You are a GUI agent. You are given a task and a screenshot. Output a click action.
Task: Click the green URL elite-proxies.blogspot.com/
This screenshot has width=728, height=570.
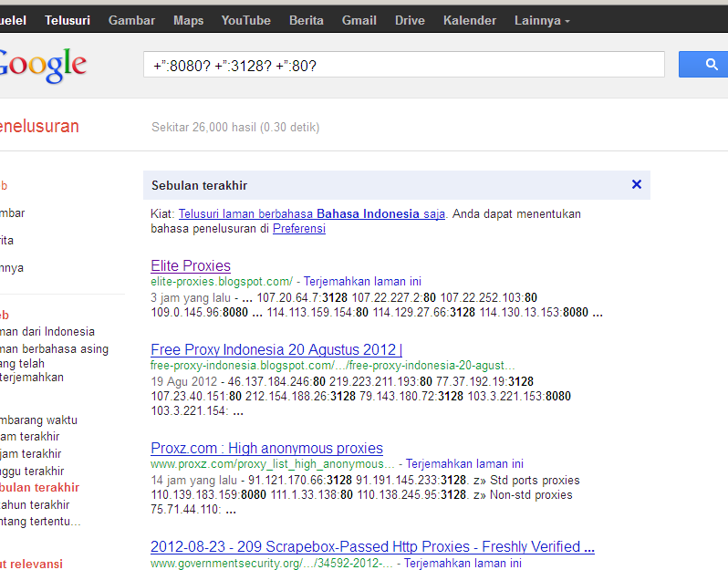click(x=222, y=281)
